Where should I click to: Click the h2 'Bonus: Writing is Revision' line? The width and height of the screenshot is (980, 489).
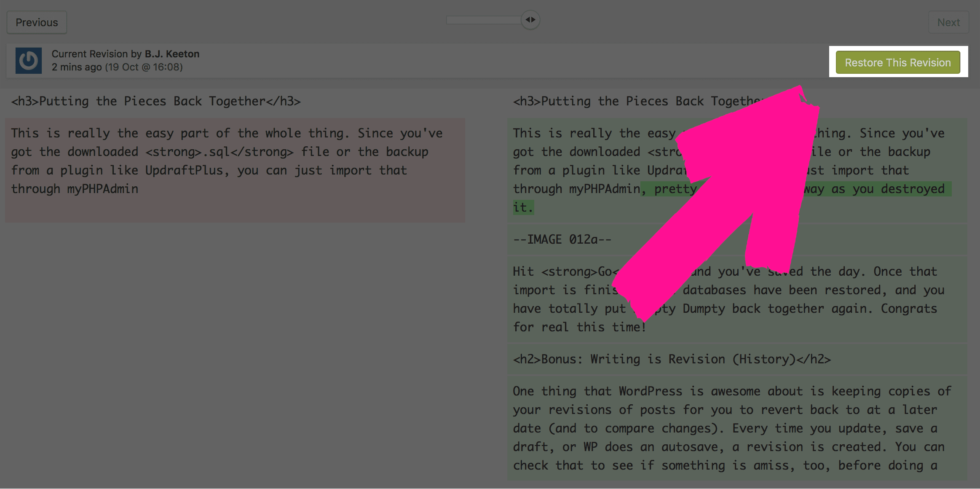672,359
